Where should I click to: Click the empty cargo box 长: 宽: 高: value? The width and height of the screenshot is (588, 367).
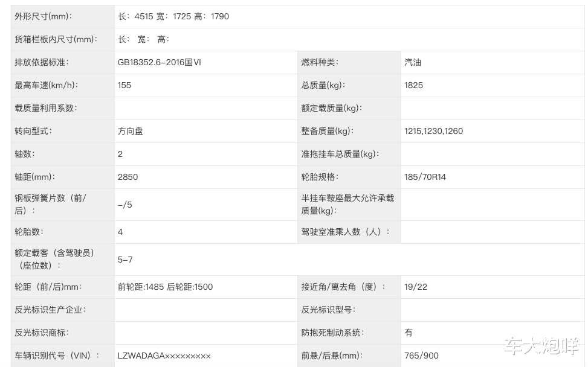[x=144, y=39]
